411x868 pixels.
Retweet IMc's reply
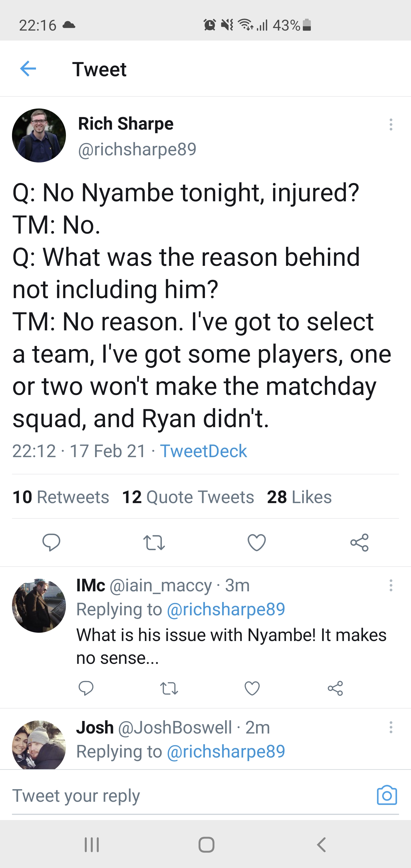coord(169,688)
